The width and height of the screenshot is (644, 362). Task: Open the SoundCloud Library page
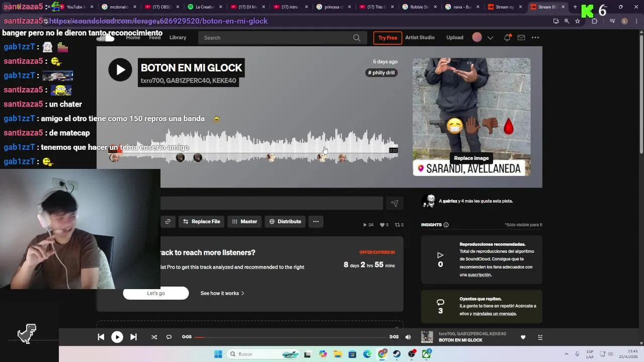click(178, 38)
